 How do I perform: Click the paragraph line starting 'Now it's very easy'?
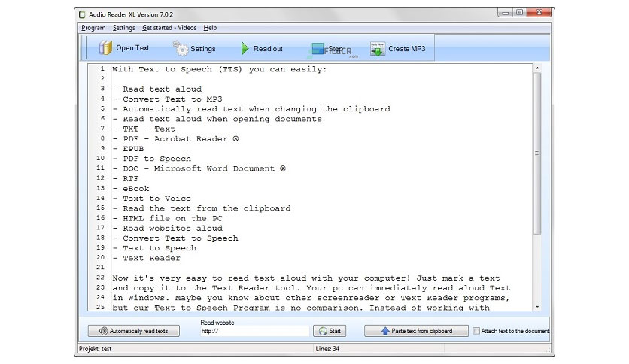[x=306, y=278]
